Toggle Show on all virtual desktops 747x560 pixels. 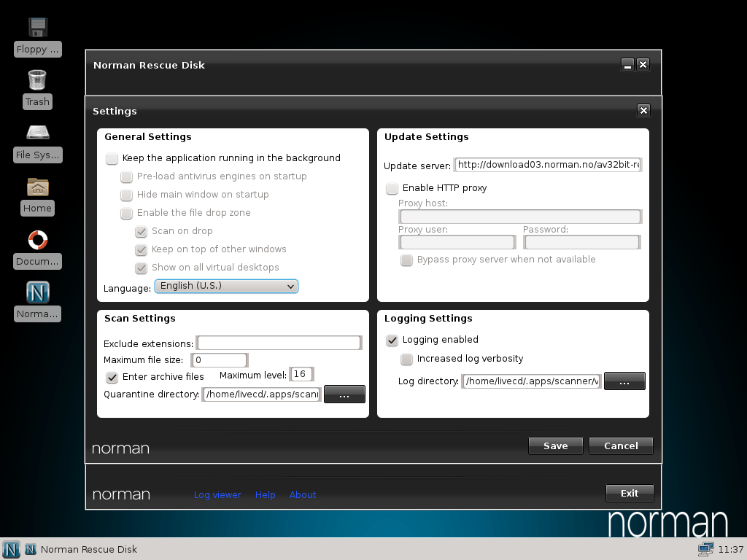142,268
